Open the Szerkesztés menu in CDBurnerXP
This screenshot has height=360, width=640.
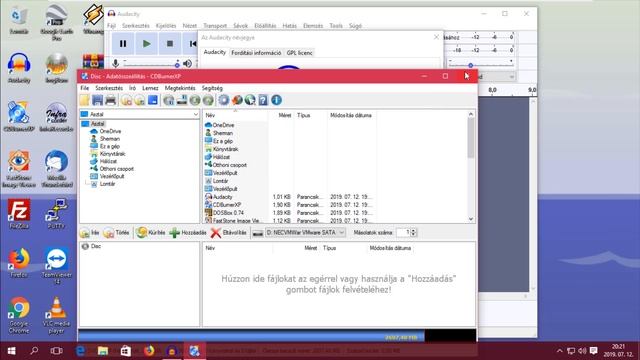109,88
